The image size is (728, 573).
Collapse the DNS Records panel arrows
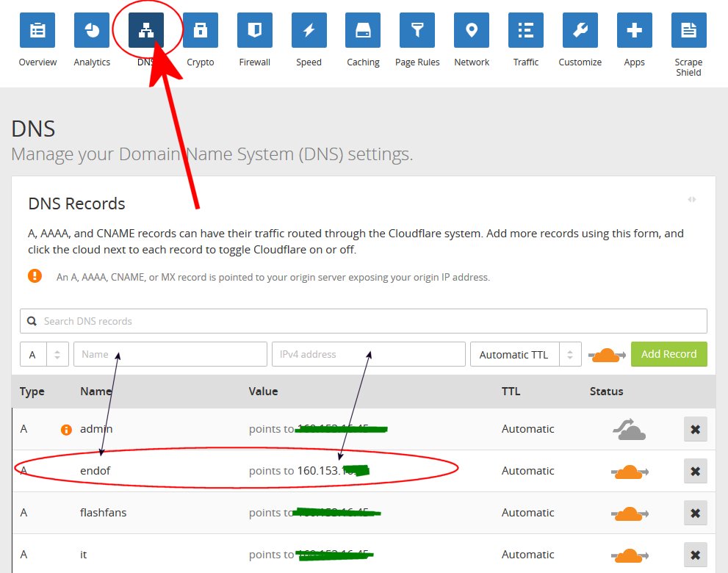click(692, 199)
